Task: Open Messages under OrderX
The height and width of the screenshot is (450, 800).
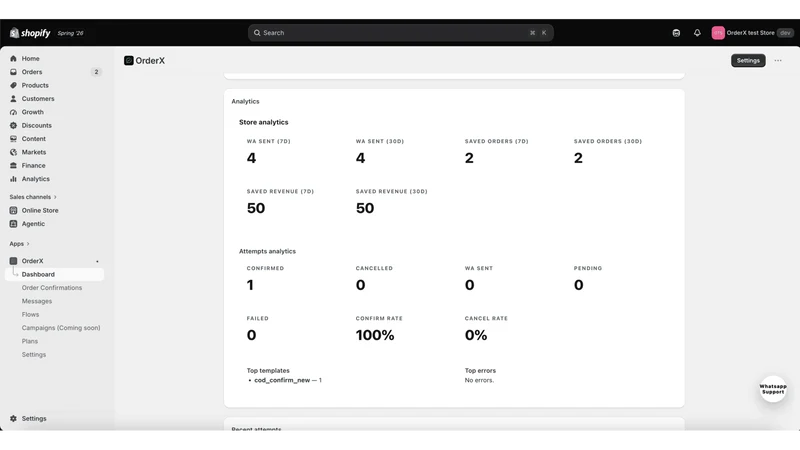Action: [37, 301]
